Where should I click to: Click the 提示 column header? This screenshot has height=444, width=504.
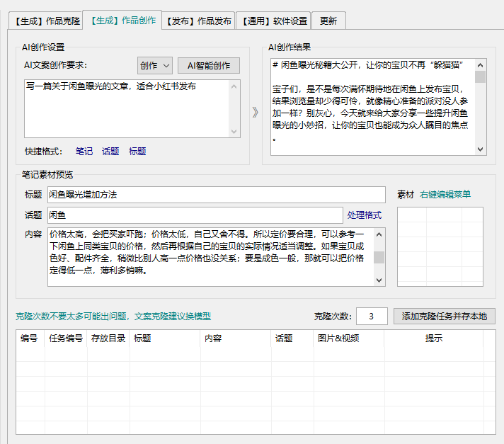(434, 338)
